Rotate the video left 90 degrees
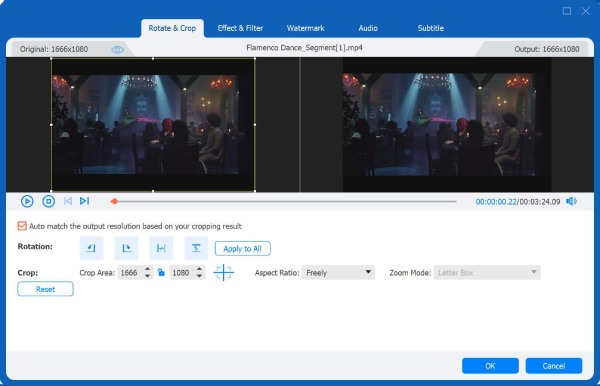The height and width of the screenshot is (386, 600). click(x=91, y=248)
